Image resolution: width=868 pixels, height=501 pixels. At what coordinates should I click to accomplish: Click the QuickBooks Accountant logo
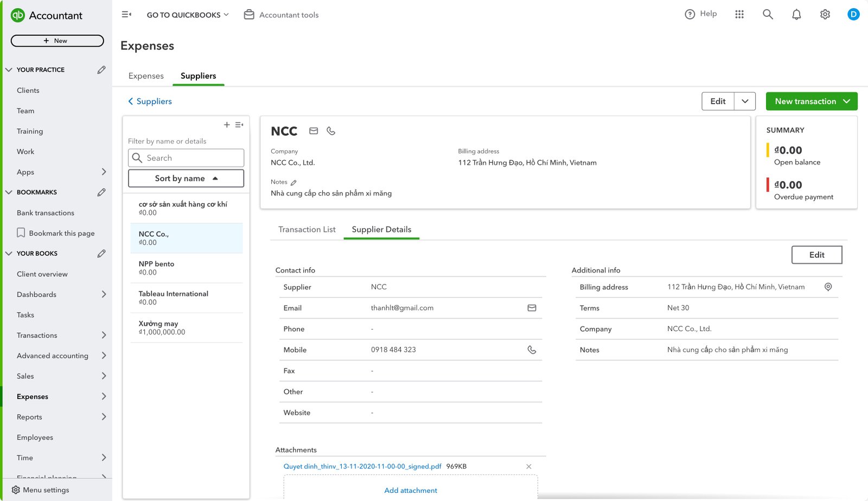(47, 15)
